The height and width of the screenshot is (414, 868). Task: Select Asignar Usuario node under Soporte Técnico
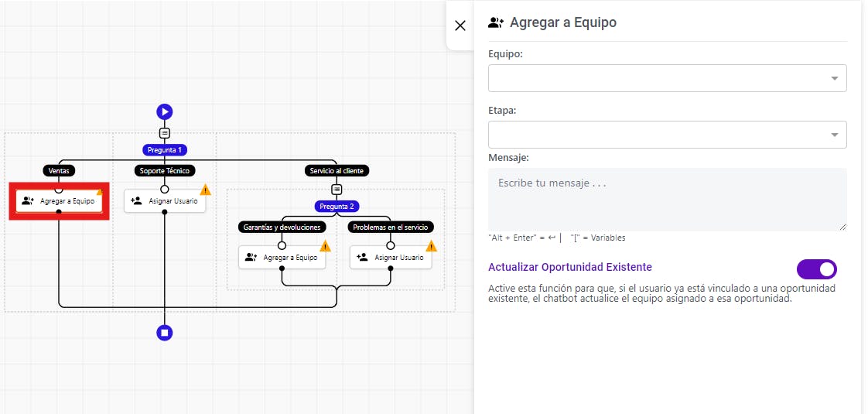pyautogui.click(x=165, y=201)
